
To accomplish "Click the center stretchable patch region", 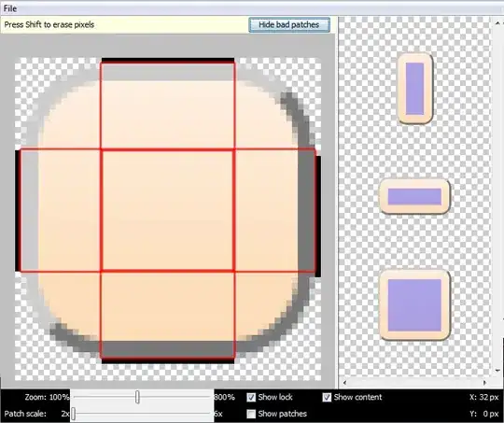I will [x=167, y=210].
